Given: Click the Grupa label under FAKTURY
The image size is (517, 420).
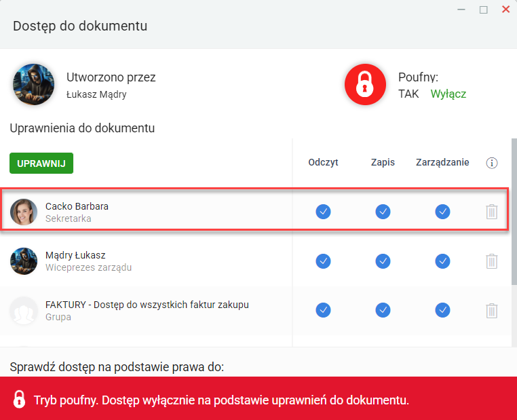Looking at the screenshot, I should [58, 317].
